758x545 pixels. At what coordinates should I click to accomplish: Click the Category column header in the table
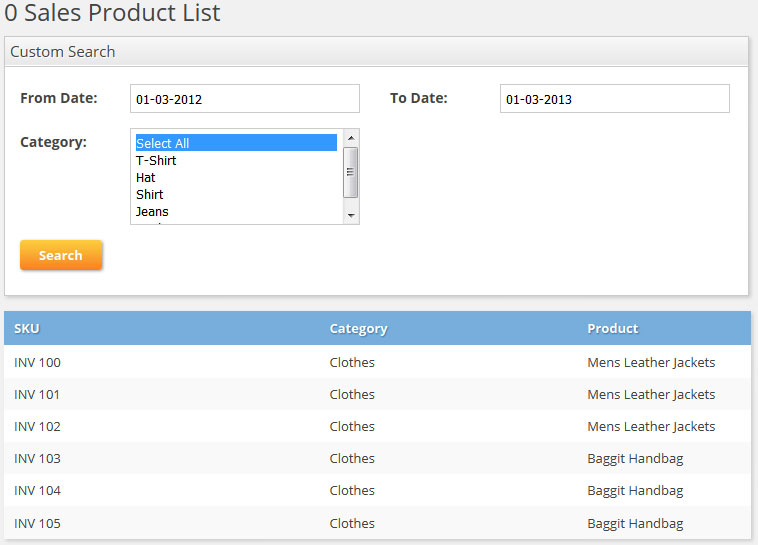click(x=358, y=328)
